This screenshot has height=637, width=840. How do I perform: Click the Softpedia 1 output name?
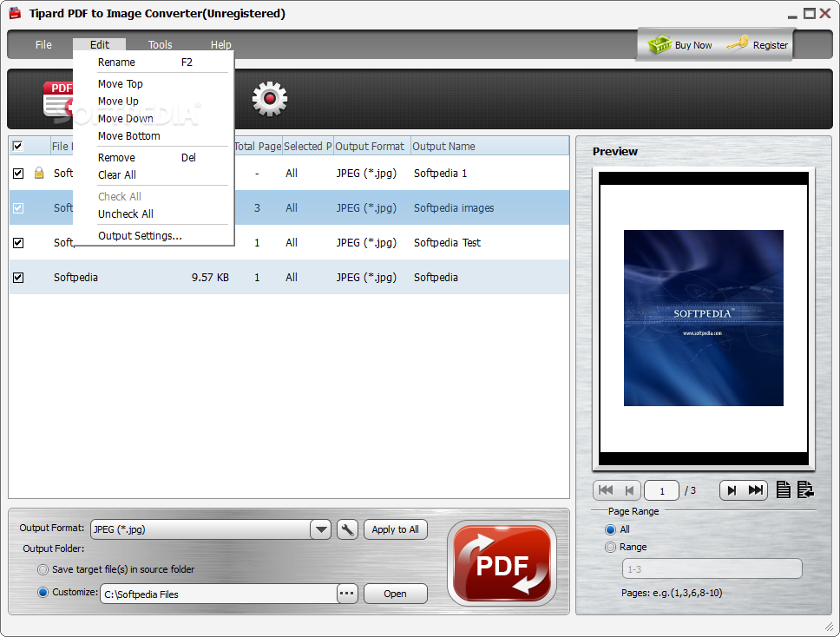440,174
